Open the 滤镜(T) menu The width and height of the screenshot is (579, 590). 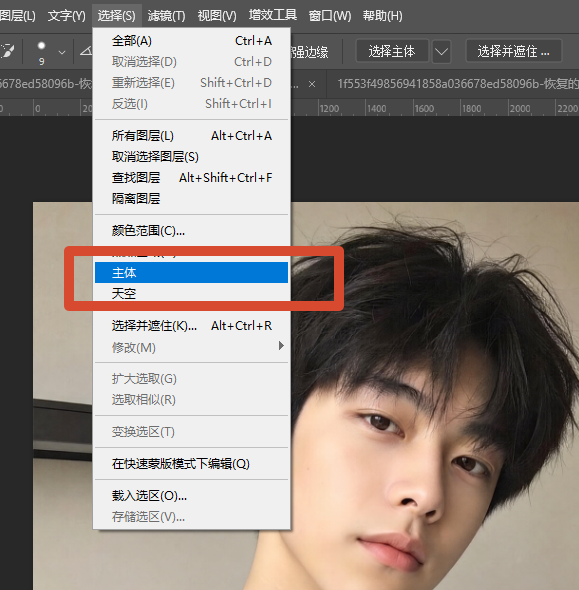[x=166, y=16]
